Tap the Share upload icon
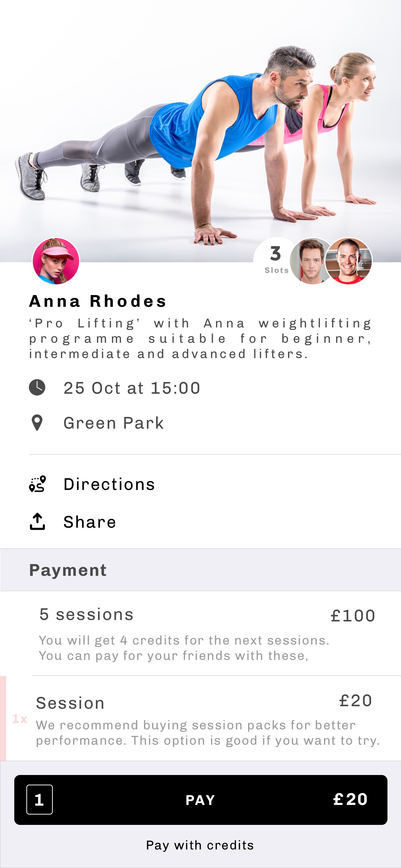Screen dimensions: 401x868 37,522
